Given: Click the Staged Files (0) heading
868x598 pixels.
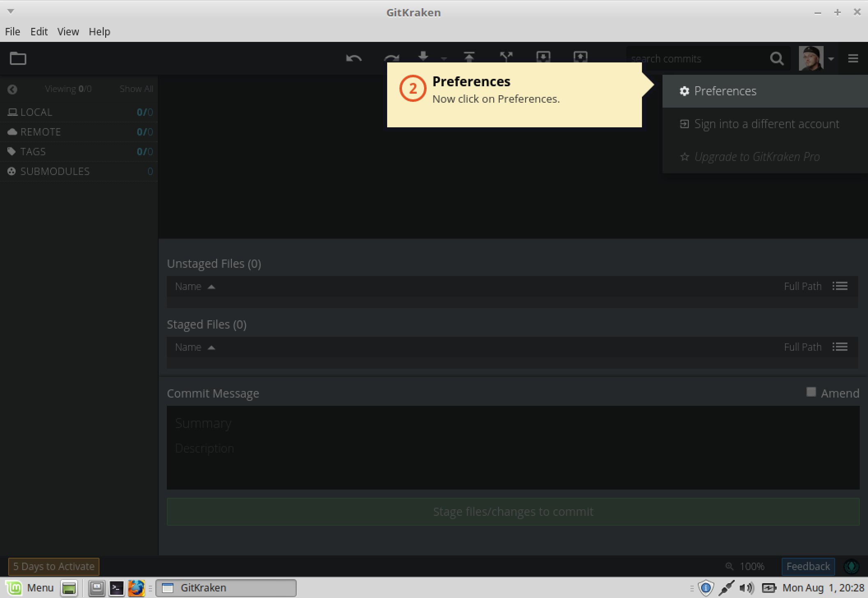Looking at the screenshot, I should coord(206,324).
